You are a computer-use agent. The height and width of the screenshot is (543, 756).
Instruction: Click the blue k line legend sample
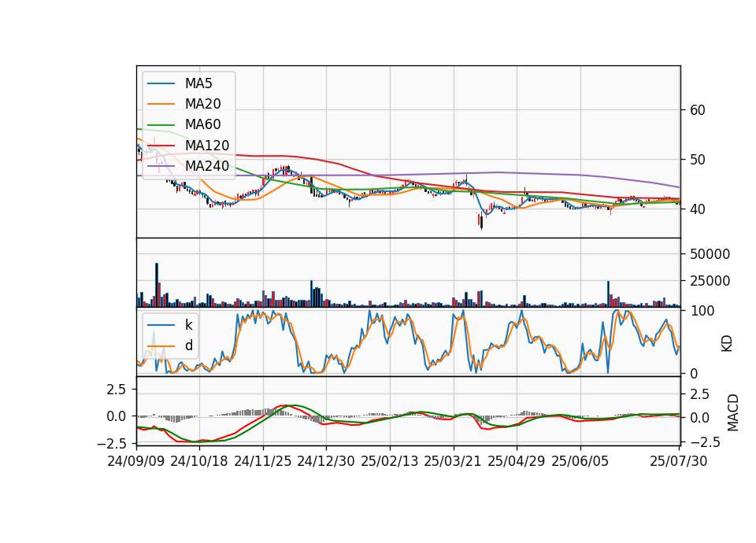click(161, 325)
